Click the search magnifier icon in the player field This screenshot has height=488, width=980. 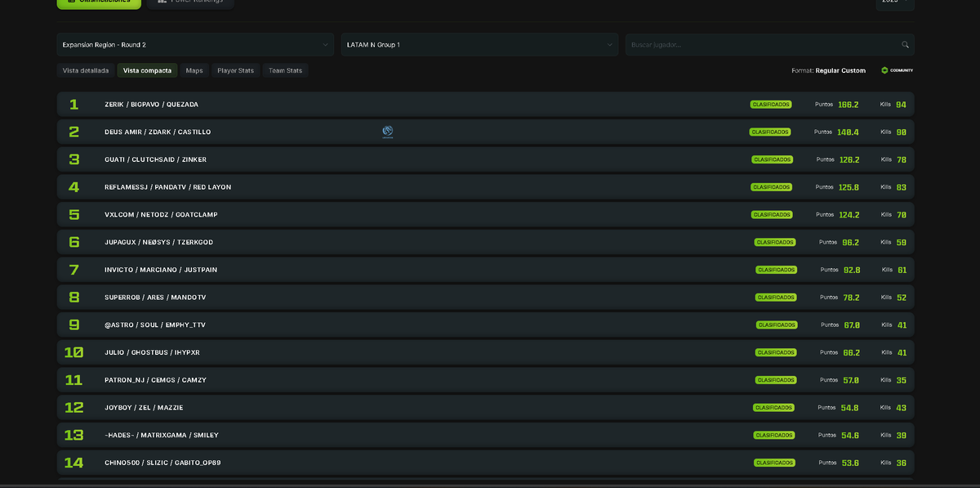[905, 45]
